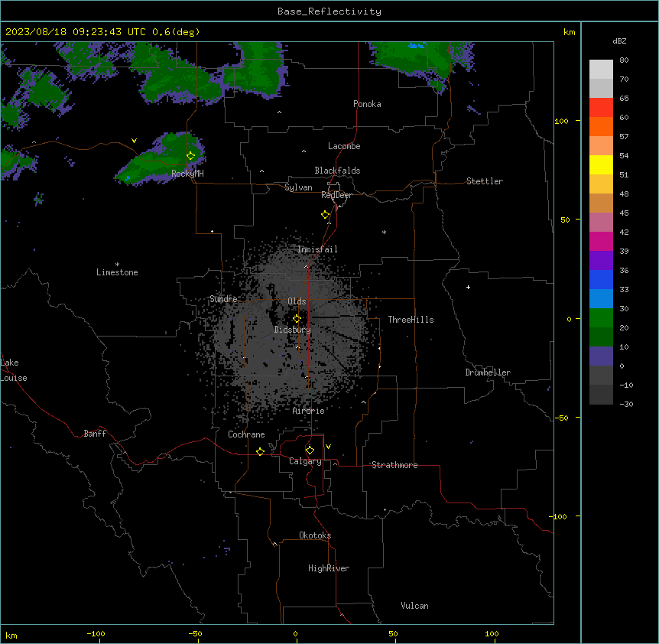Image resolution: width=659 pixels, height=644 pixels.
Task: Click the Strathmore label
Action: click(394, 465)
